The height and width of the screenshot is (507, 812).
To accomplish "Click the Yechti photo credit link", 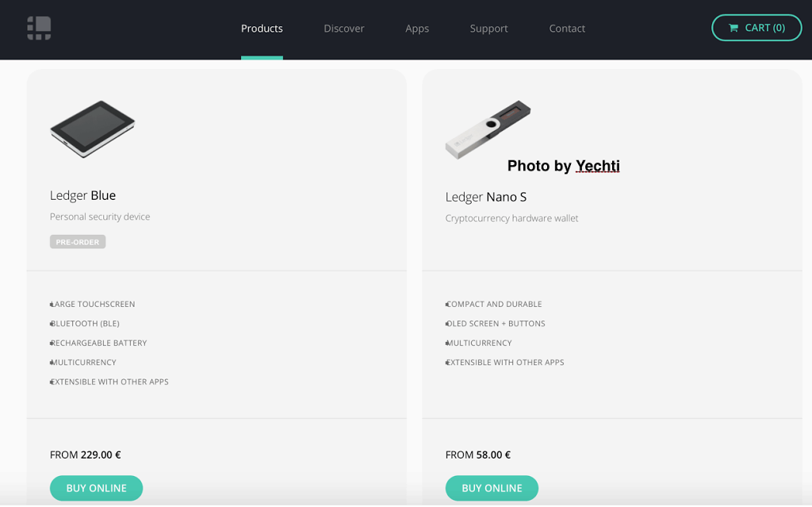I will click(597, 166).
